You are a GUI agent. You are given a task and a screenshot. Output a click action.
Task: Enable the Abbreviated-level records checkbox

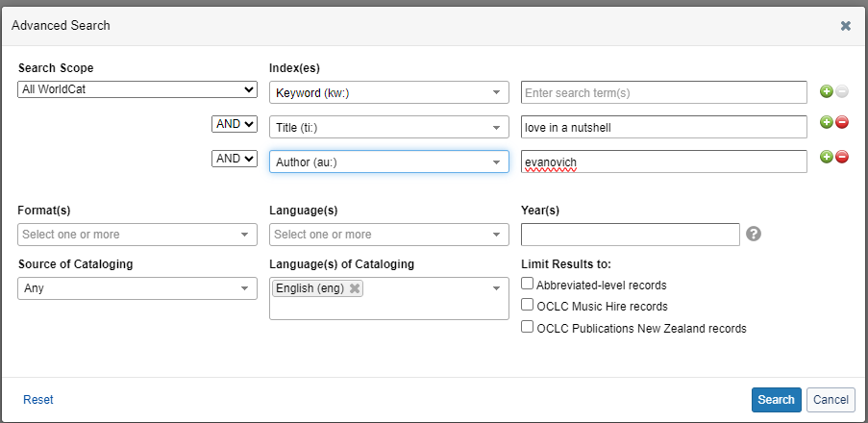(x=528, y=285)
